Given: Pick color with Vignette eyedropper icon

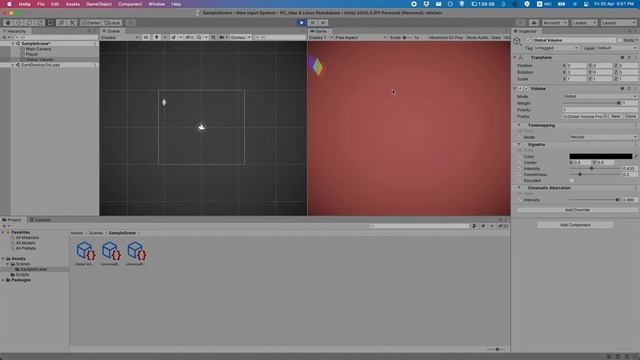Looking at the screenshot, I should [636, 156].
